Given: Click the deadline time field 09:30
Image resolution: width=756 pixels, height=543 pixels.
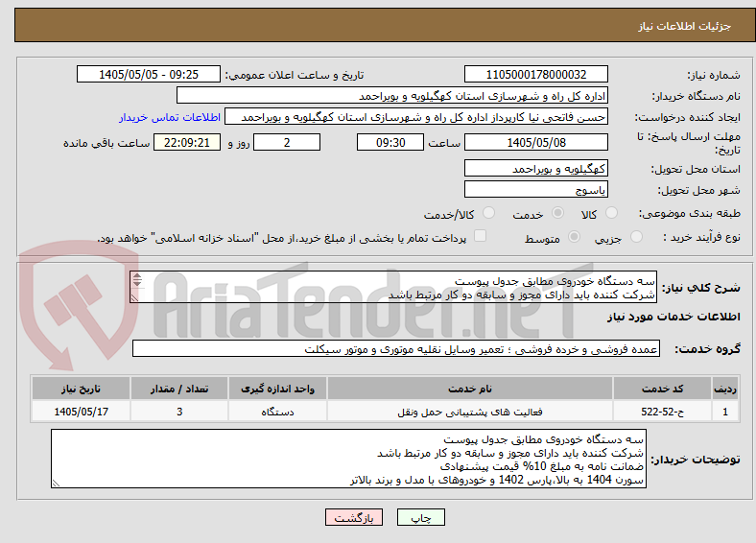Looking at the screenshot, I should point(390,142).
